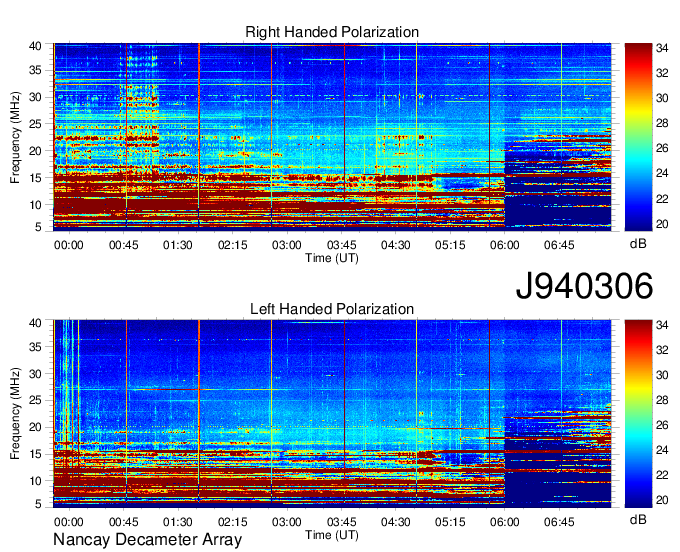Viewport: 680px width, 552px height.
Task: Click the 'Left Handed Polarization' title
Action: [x=332, y=309]
